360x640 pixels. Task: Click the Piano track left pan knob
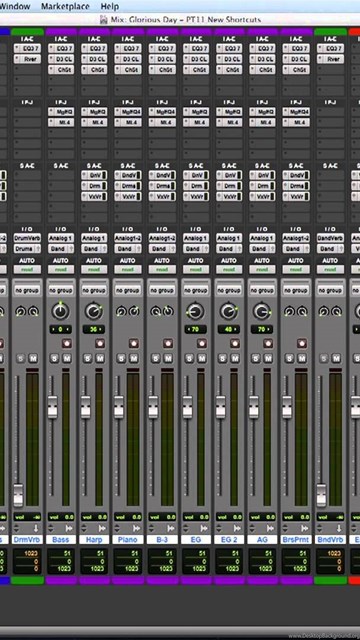click(x=121, y=312)
